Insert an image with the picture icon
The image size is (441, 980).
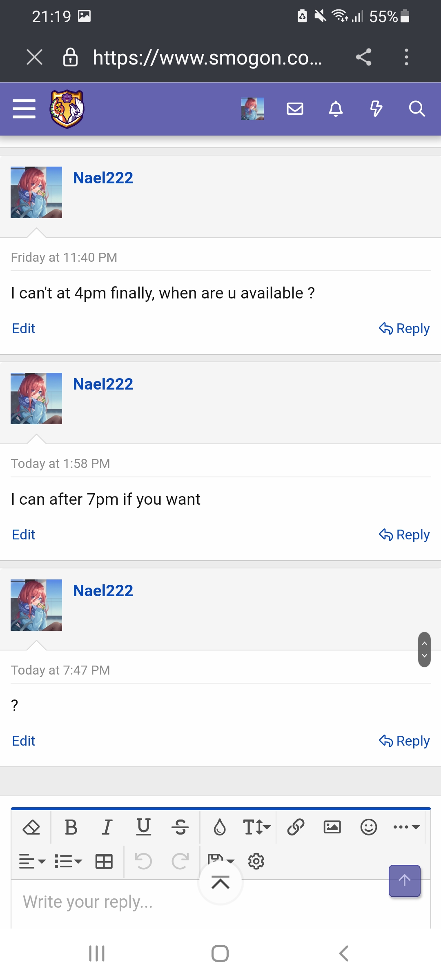pyautogui.click(x=332, y=827)
